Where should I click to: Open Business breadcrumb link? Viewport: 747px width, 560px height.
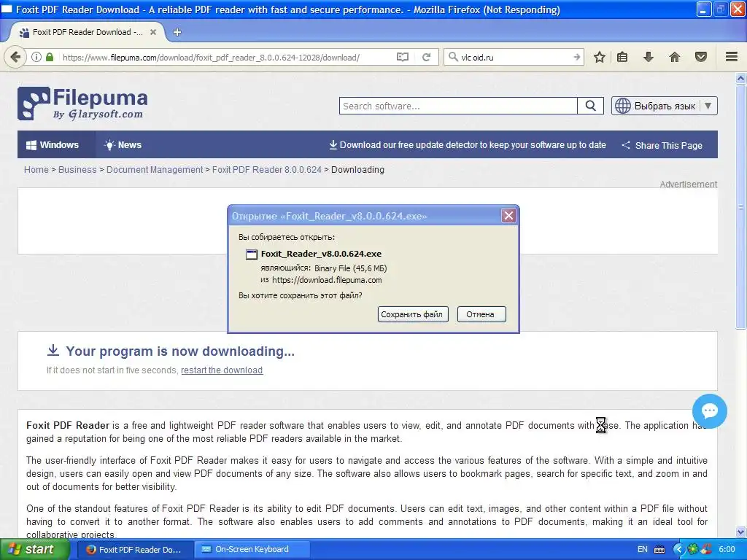[77, 169]
